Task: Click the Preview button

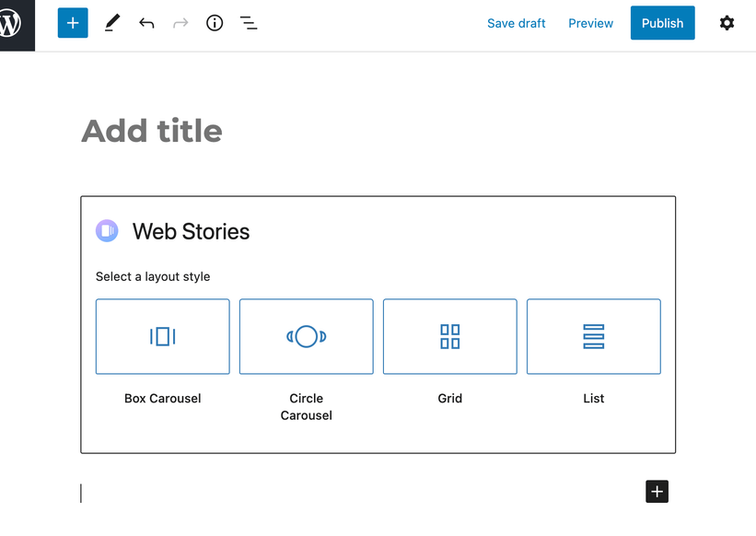Action: click(590, 23)
